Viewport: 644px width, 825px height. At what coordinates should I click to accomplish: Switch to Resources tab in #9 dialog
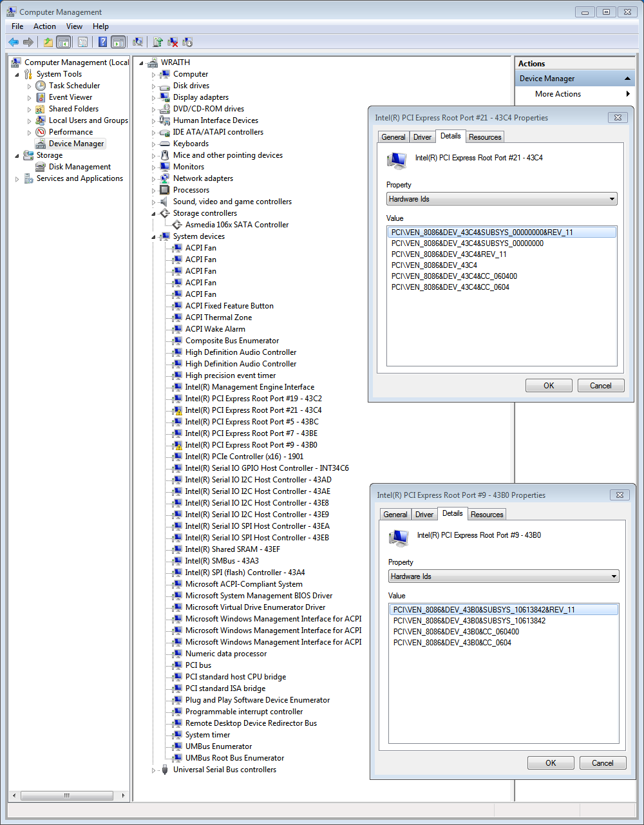click(x=487, y=515)
